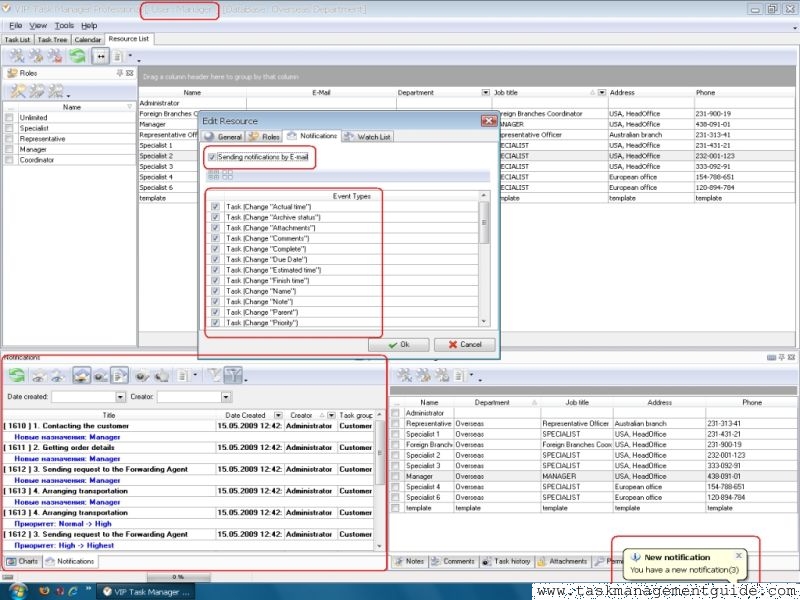Click the new notification balloon info icon

tap(636, 557)
